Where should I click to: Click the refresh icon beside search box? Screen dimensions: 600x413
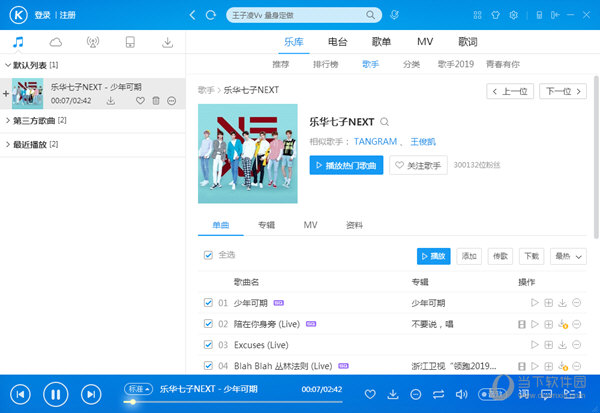(209, 15)
